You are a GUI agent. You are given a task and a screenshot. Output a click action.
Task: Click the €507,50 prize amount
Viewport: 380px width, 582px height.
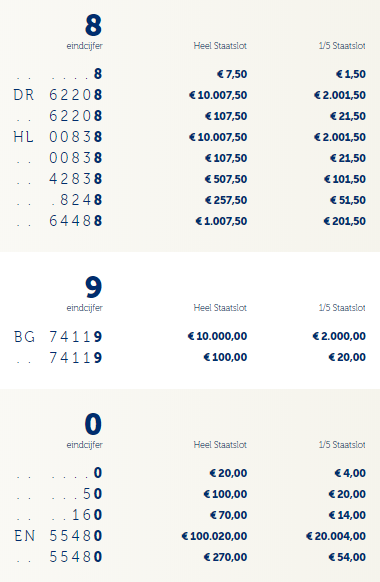(x=226, y=179)
